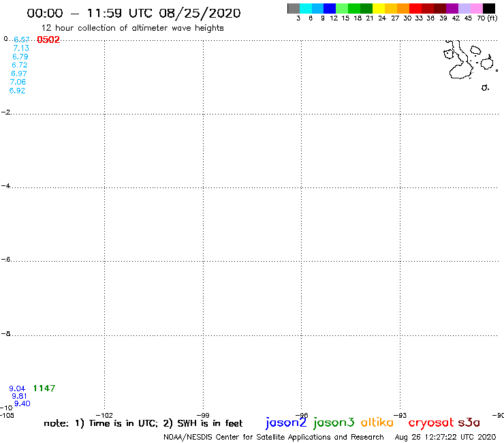
Task: Click the green 1147 pass time label
Action: click(44, 388)
